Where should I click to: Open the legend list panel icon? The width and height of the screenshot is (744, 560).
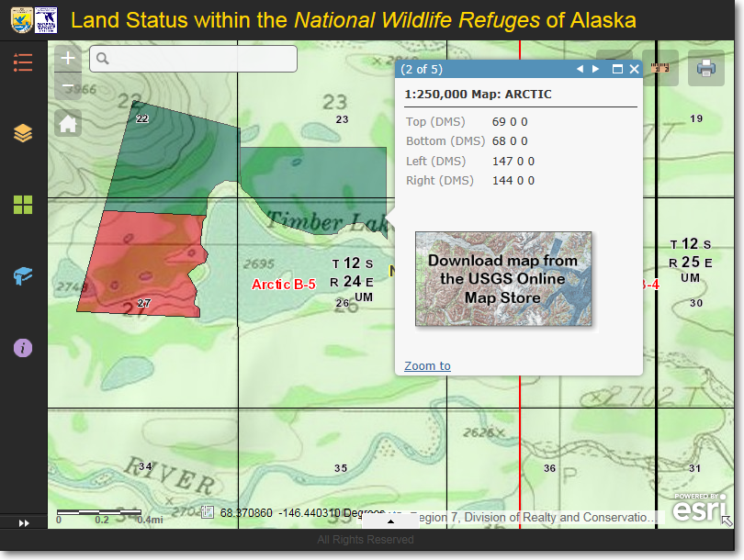pyautogui.click(x=23, y=62)
